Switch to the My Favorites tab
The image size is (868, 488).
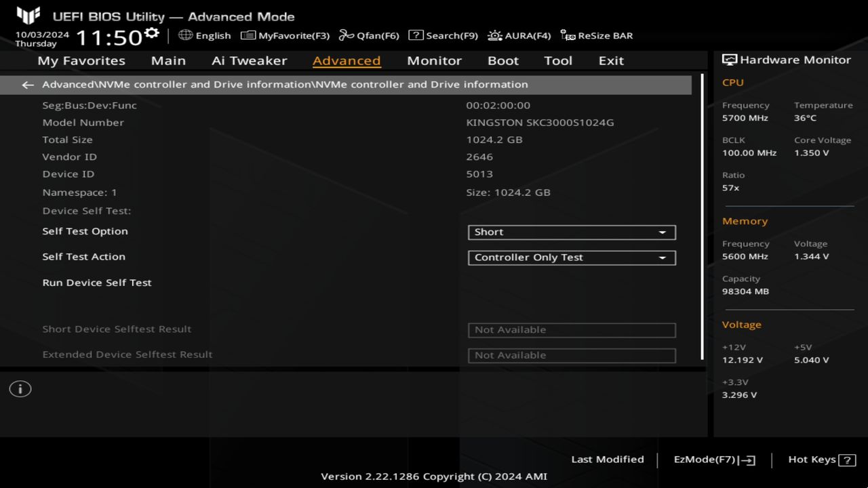[x=81, y=60]
